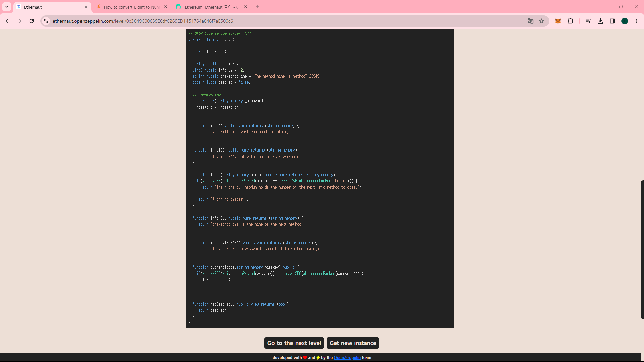The image size is (644, 362).
Task: Restore down the browser window
Action: click(x=621, y=7)
